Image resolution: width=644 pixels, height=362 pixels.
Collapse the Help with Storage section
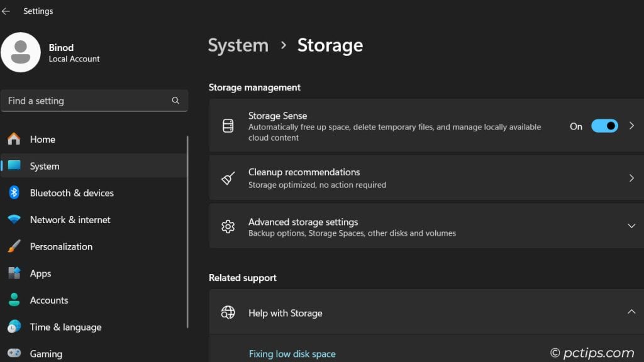(x=631, y=312)
